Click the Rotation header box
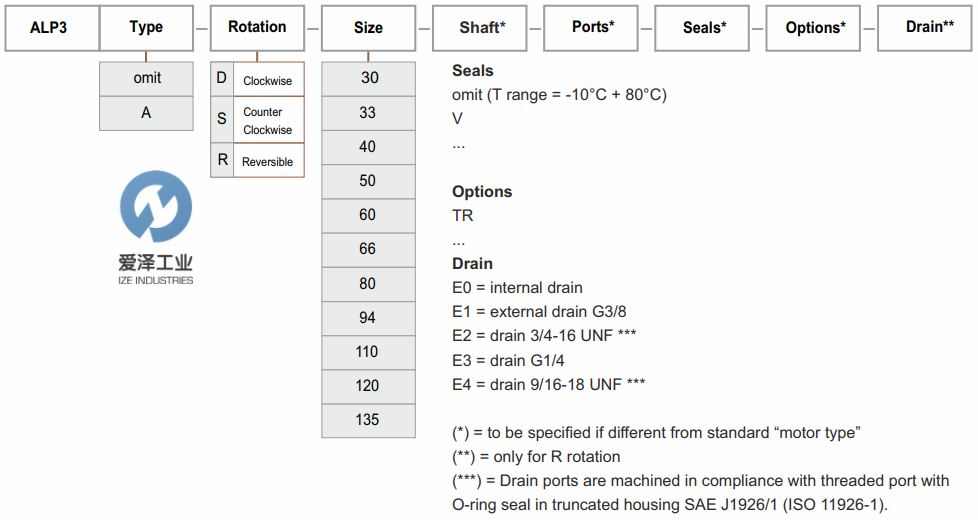Screen dimensions: 978x520 click(x=257, y=28)
